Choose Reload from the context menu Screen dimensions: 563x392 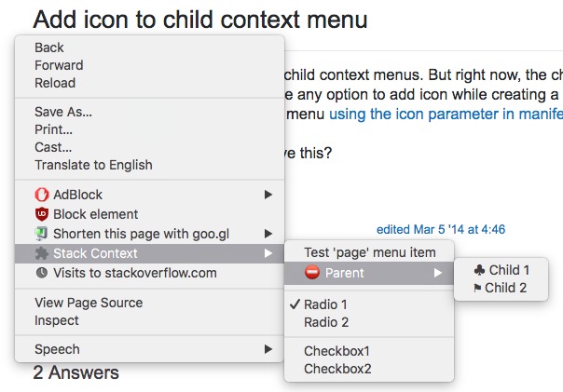(55, 83)
